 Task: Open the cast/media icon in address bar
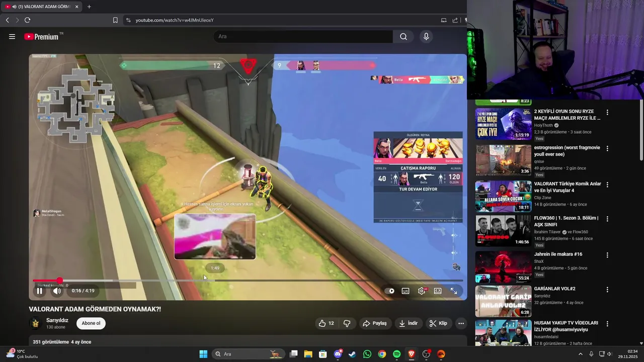point(444,20)
